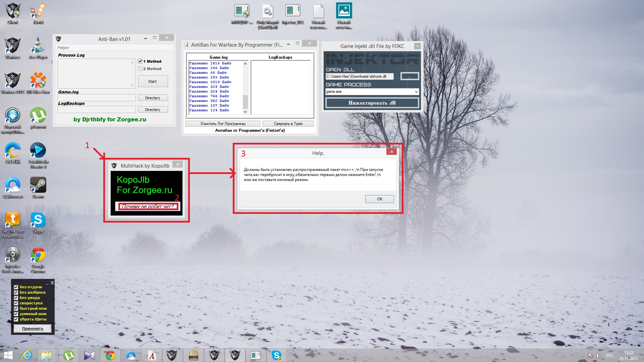
Task: Click the Helper menu in Anti-Ban
Action: coord(63,48)
